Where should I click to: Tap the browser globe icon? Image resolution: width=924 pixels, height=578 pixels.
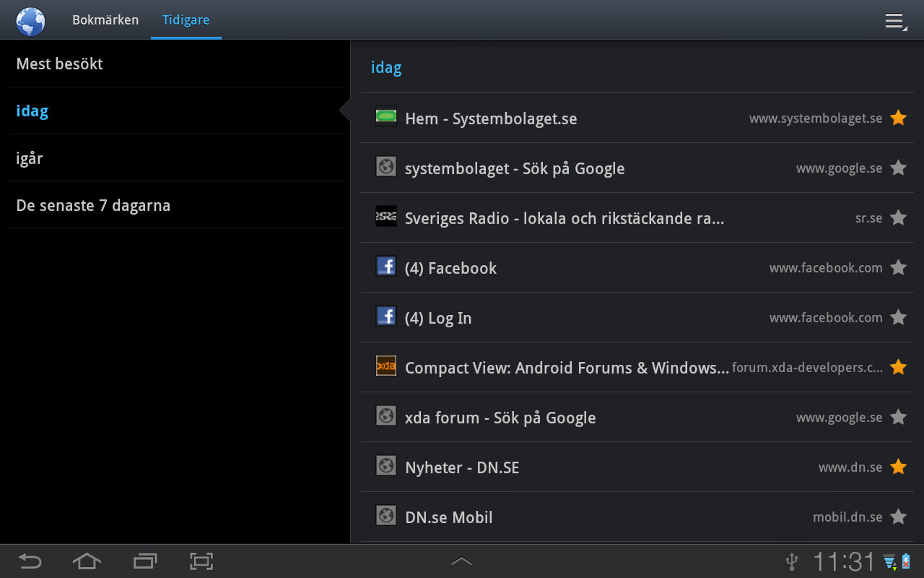point(30,20)
